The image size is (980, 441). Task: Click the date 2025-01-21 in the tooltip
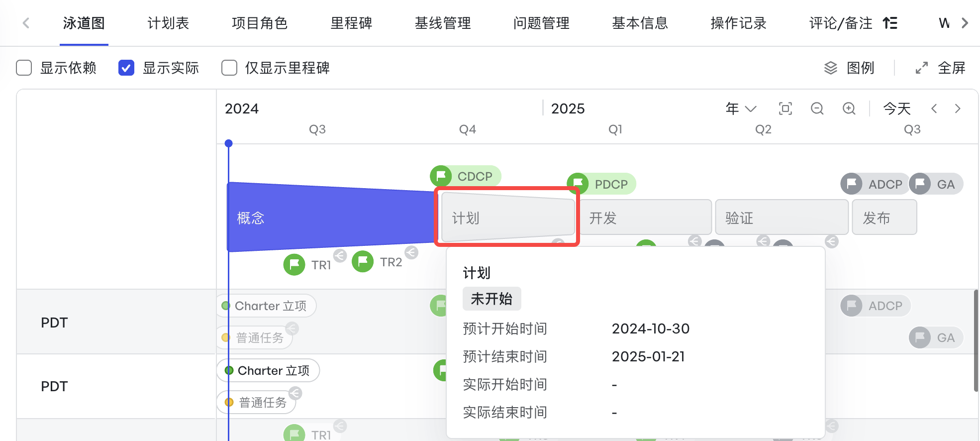648,356
